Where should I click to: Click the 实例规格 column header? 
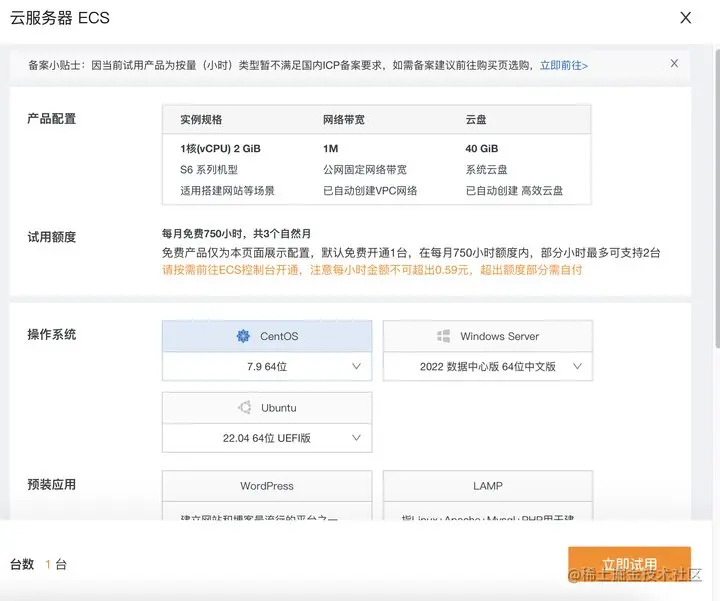tap(201, 120)
